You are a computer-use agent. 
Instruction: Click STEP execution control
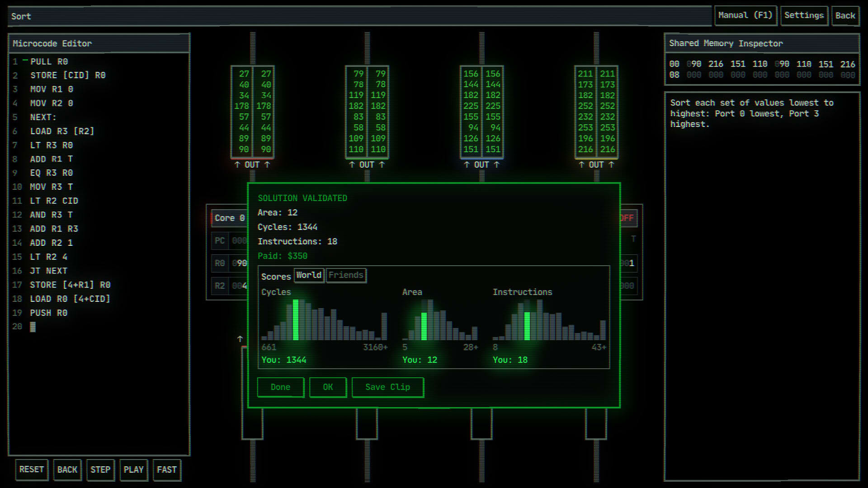(100, 469)
